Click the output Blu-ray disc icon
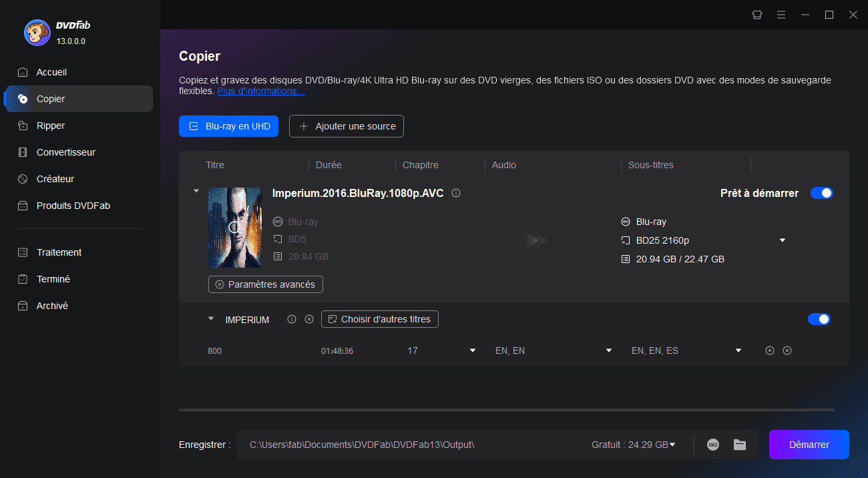The height and width of the screenshot is (478, 868). [626, 222]
